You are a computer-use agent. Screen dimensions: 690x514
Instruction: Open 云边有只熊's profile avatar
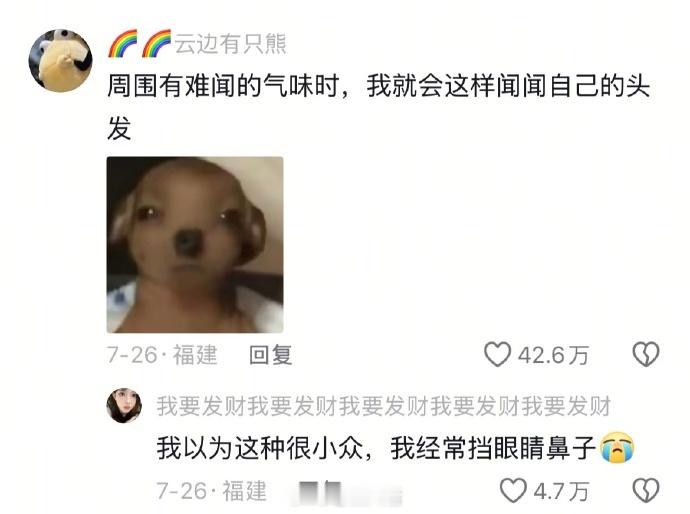[x=61, y=61]
